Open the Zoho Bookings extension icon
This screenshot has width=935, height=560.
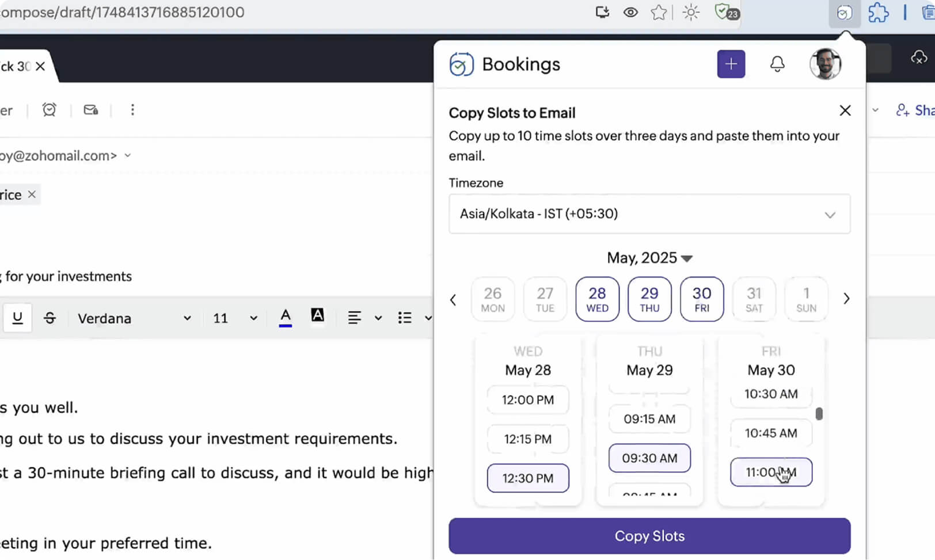coord(845,13)
